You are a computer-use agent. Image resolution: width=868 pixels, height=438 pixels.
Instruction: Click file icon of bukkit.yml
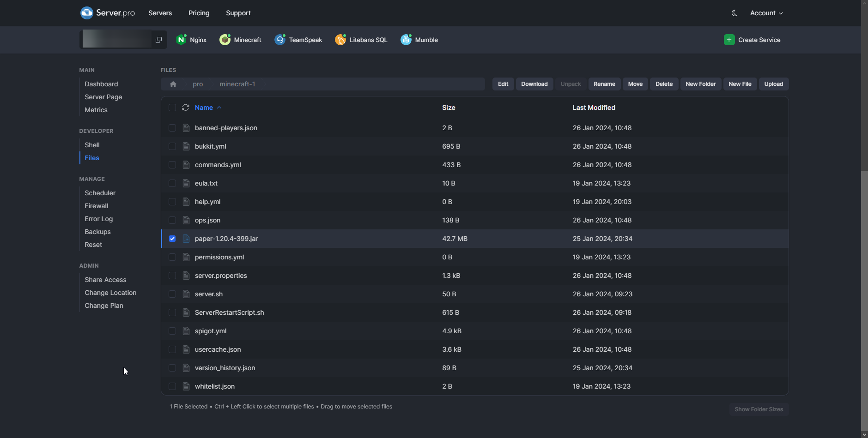(186, 146)
